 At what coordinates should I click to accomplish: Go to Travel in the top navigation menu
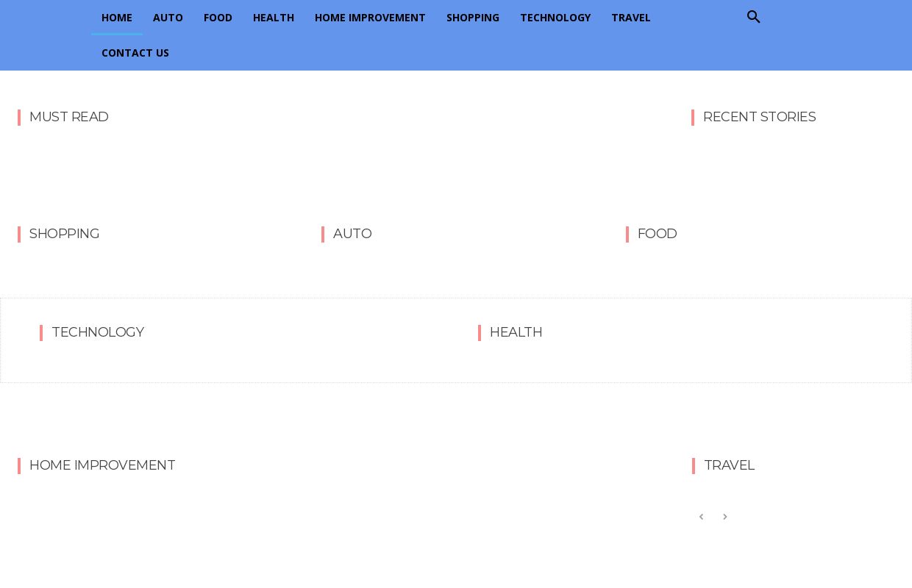click(631, 18)
